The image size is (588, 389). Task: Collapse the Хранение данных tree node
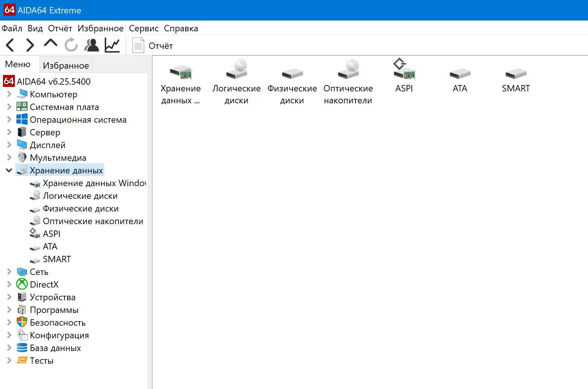click(9, 170)
